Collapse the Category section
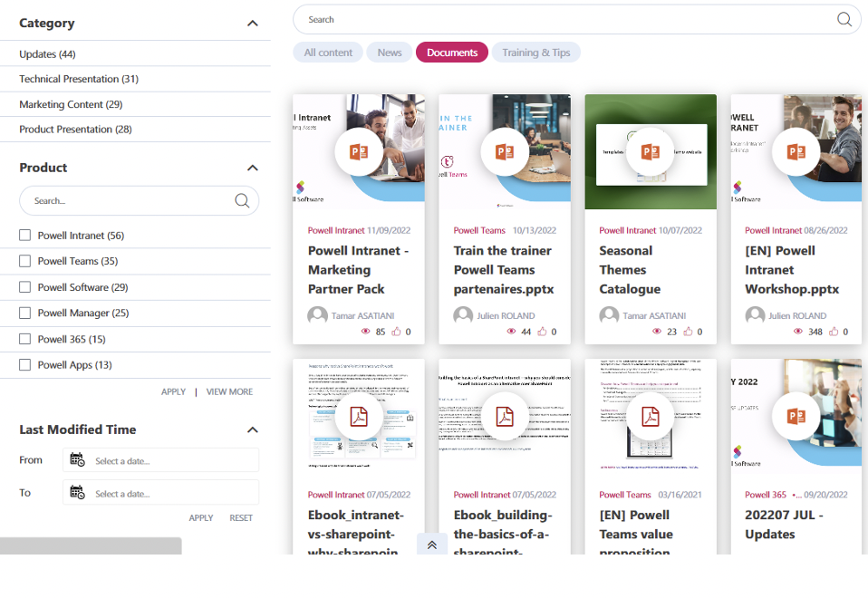The width and height of the screenshot is (868, 598). pyautogui.click(x=253, y=23)
